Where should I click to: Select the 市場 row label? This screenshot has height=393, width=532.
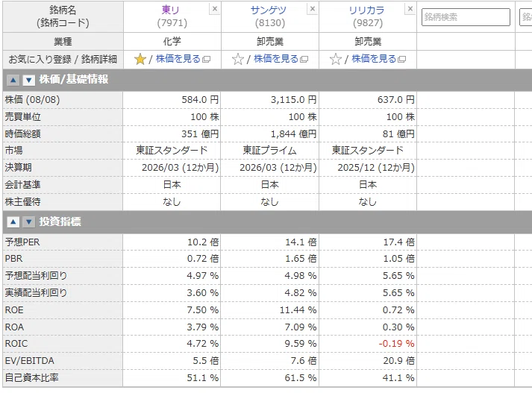[14, 150]
